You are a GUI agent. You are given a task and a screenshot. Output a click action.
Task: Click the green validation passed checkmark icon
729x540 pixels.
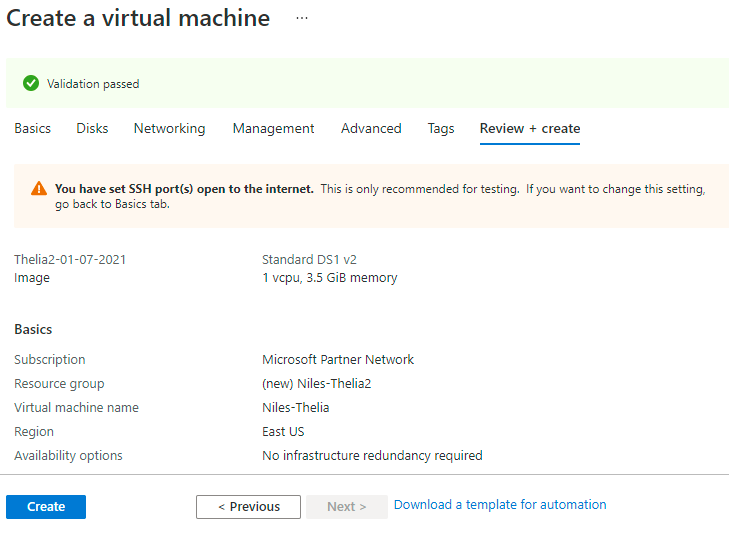[x=31, y=83]
